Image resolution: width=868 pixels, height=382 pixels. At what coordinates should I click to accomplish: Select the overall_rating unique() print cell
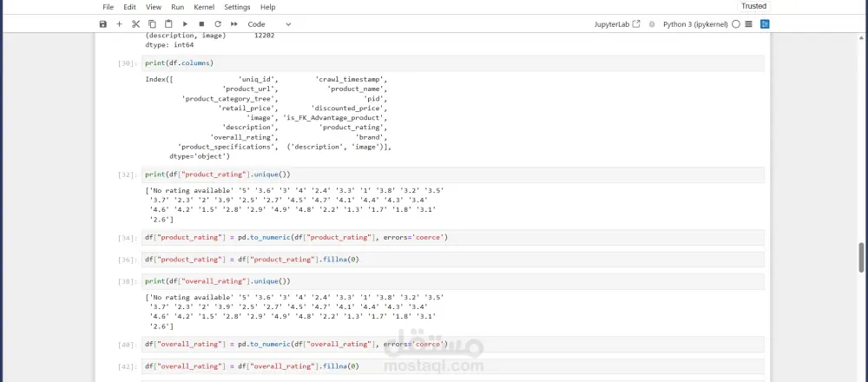[453, 281]
